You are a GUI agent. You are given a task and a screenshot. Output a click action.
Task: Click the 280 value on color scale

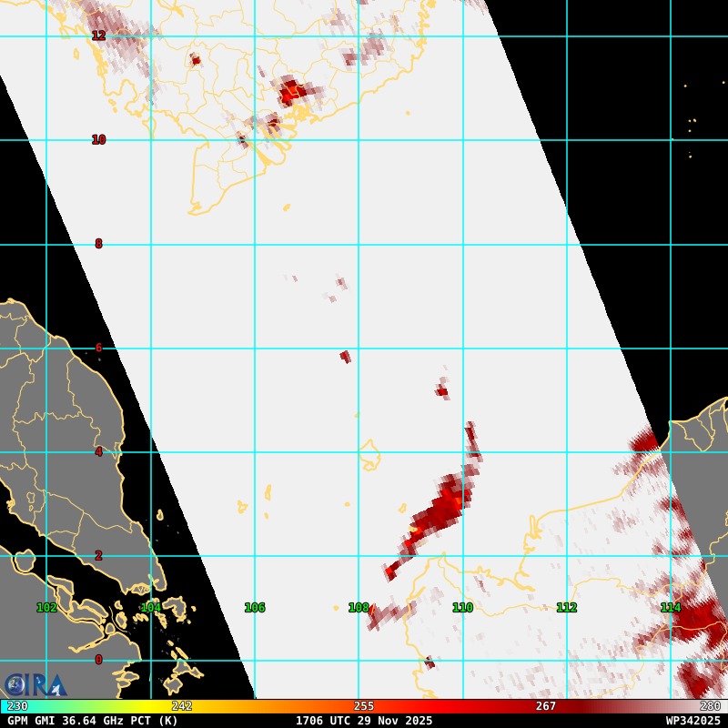point(711,706)
